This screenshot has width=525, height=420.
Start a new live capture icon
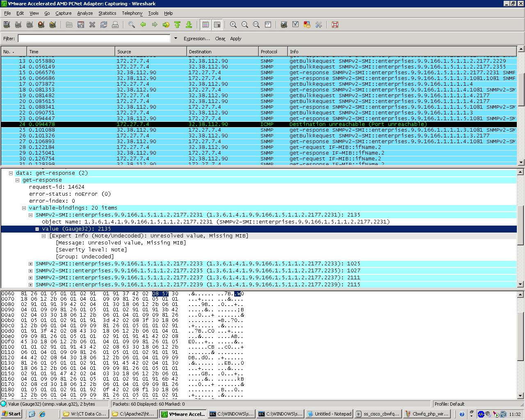point(30,25)
